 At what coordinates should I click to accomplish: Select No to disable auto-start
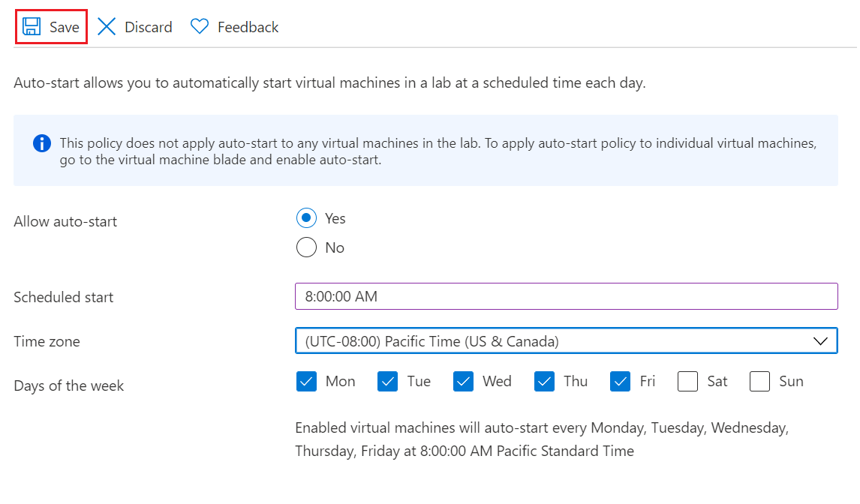[x=306, y=247]
